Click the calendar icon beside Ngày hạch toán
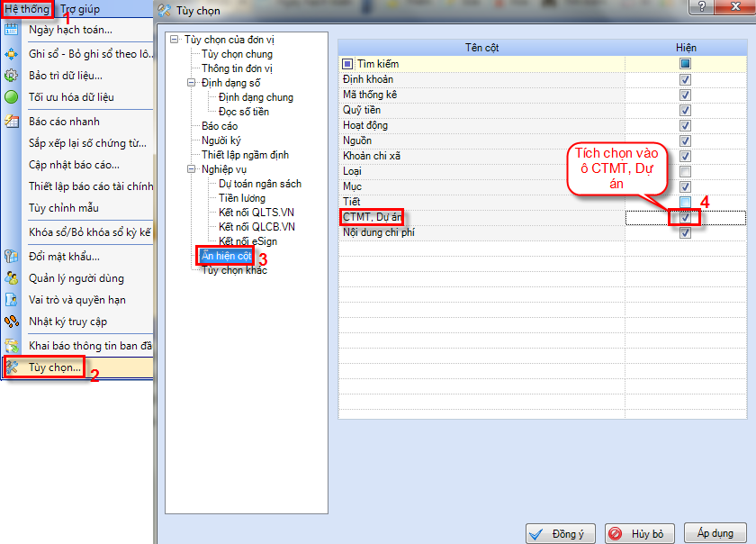This screenshot has height=544, width=756. [11, 30]
